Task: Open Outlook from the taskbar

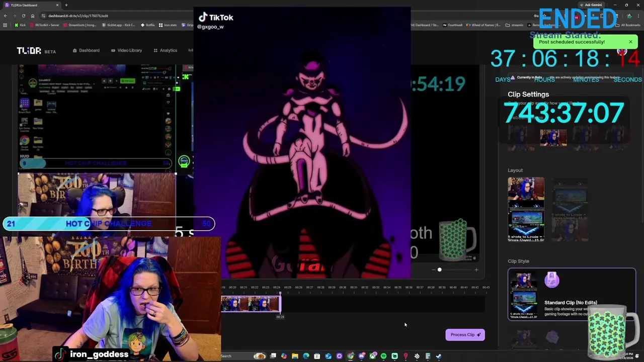Action: tap(328, 356)
